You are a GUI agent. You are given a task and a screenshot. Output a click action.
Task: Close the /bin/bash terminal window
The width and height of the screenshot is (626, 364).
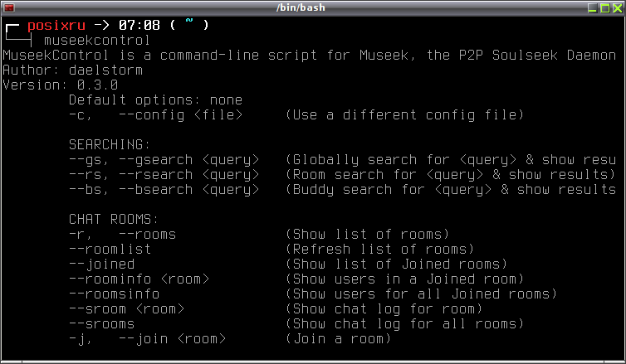click(618, 7)
